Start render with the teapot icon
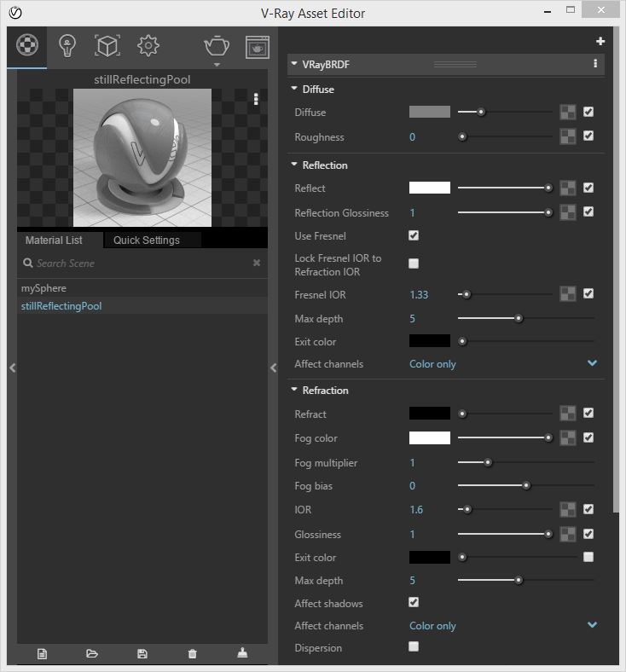The width and height of the screenshot is (626, 672). (x=217, y=46)
